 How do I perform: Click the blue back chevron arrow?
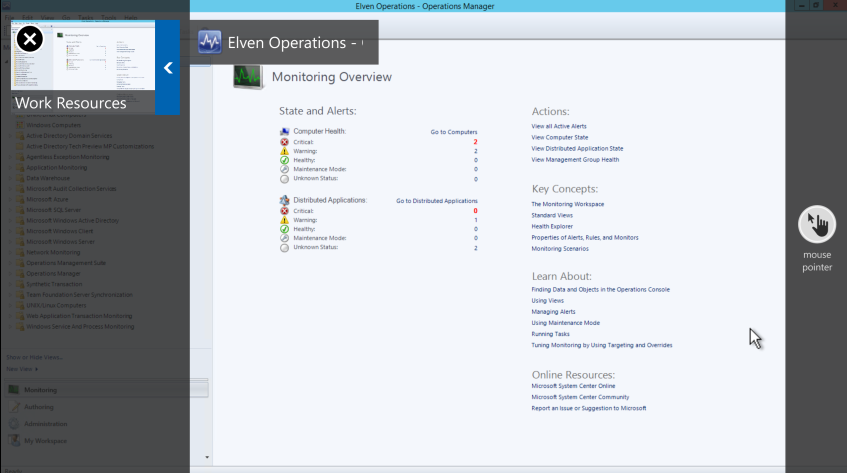pyautogui.click(x=168, y=67)
